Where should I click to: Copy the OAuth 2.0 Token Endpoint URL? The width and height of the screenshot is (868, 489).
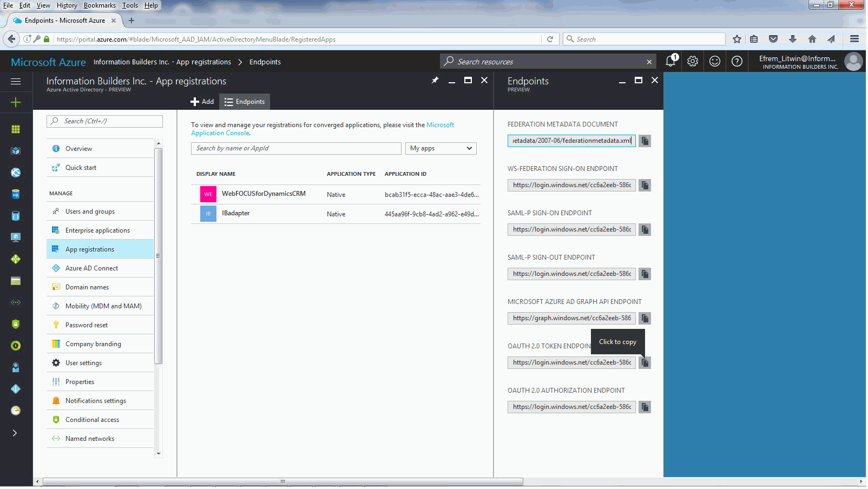coord(645,363)
